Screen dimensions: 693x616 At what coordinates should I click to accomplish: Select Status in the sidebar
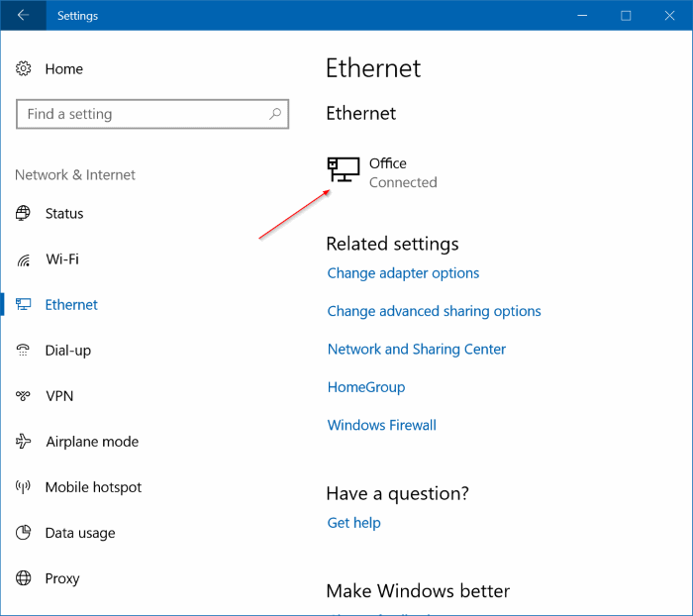tap(64, 214)
